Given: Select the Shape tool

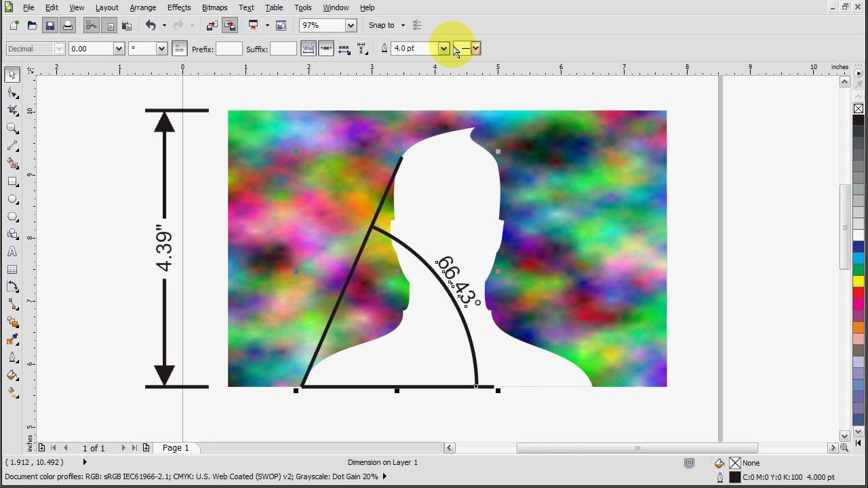Looking at the screenshot, I should (12, 93).
